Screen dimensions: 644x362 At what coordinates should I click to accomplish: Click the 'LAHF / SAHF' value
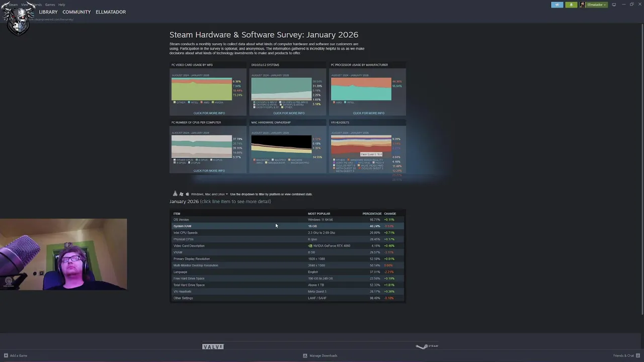tap(317, 298)
